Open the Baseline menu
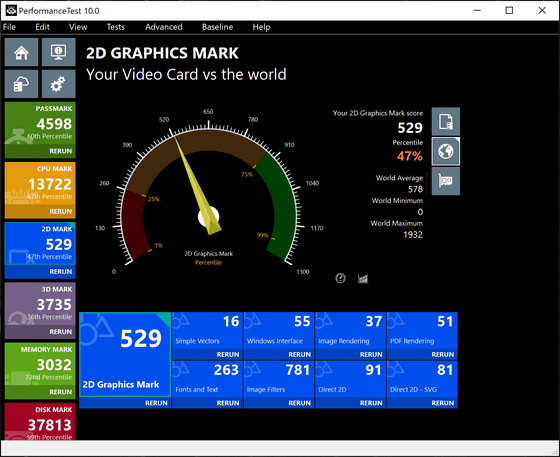 click(x=217, y=27)
